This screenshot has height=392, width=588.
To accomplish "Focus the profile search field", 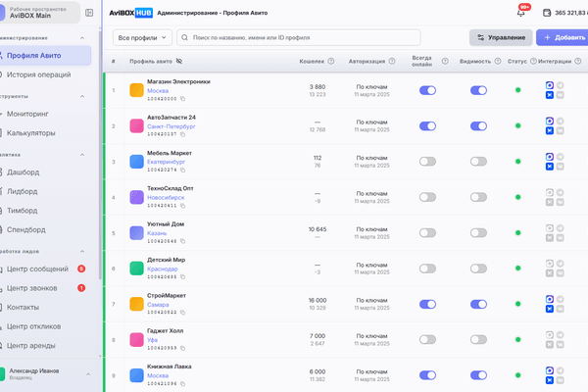I will (299, 37).
